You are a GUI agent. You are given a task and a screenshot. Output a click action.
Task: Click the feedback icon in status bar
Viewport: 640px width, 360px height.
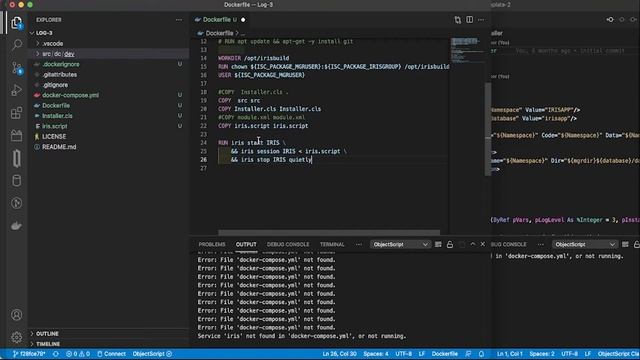click(x=468, y=354)
